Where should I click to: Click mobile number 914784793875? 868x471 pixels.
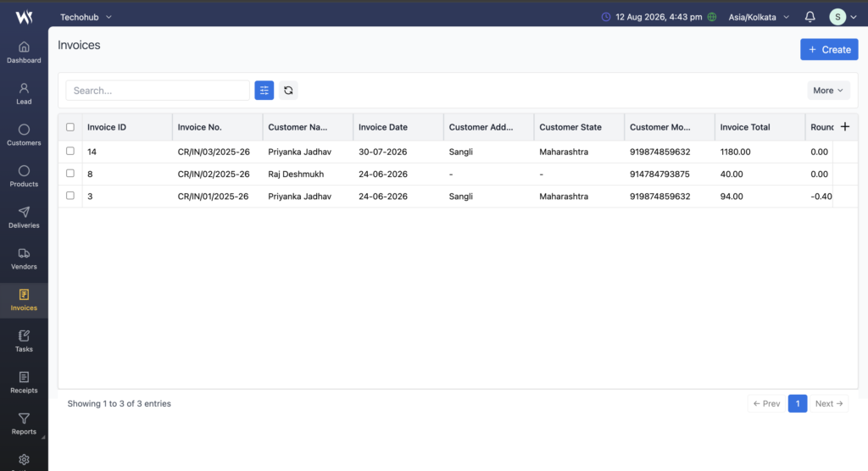pos(659,174)
